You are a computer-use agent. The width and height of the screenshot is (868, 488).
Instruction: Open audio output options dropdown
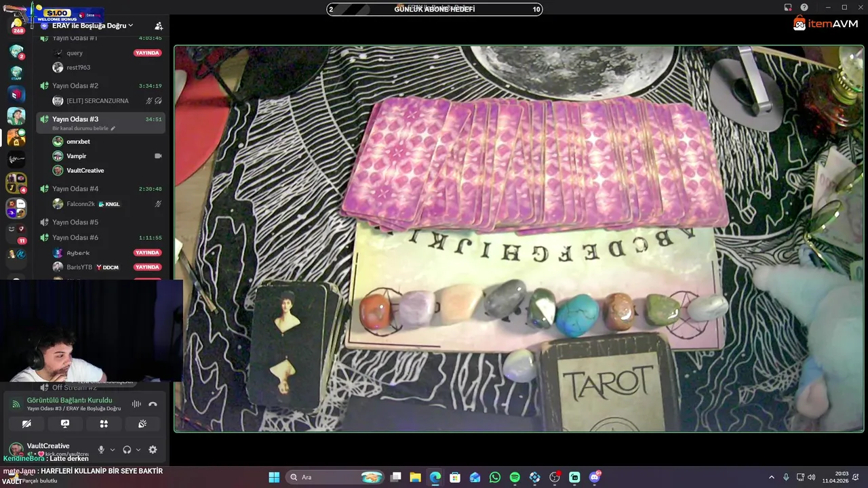(x=138, y=450)
